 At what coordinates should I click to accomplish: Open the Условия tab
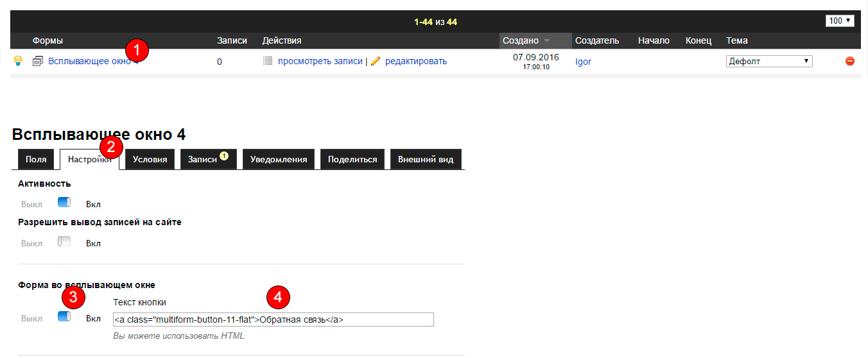click(150, 160)
